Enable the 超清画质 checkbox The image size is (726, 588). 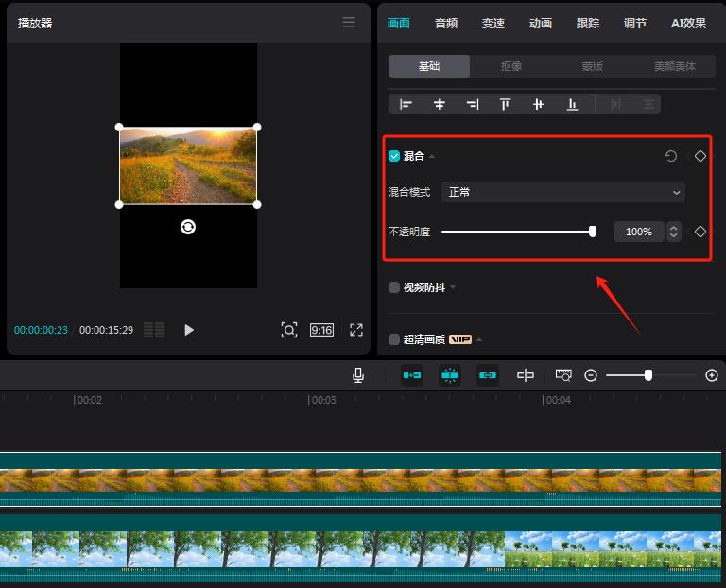394,339
